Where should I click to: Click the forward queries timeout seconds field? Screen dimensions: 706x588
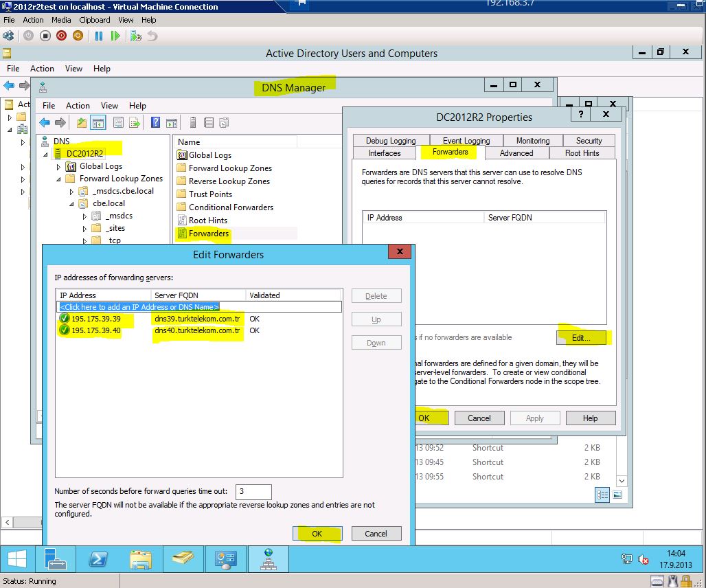(253, 492)
